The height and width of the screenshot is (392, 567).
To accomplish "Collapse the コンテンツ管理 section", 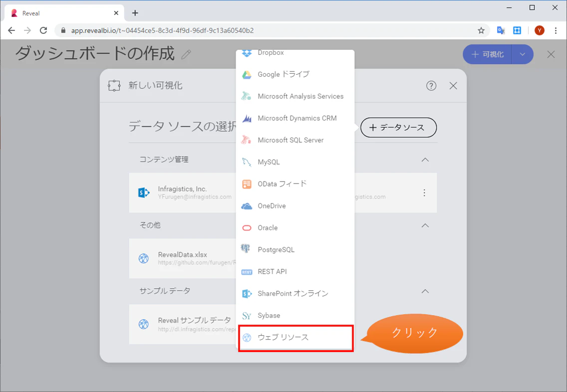I will click(x=425, y=160).
